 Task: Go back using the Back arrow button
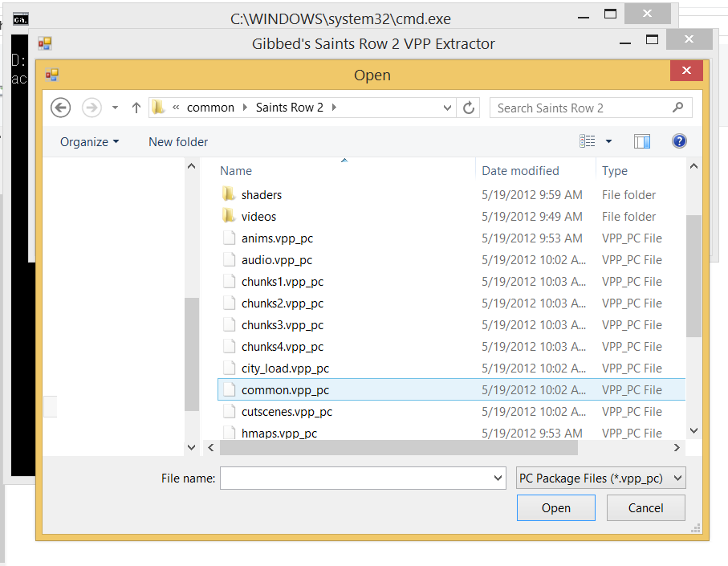(x=60, y=108)
